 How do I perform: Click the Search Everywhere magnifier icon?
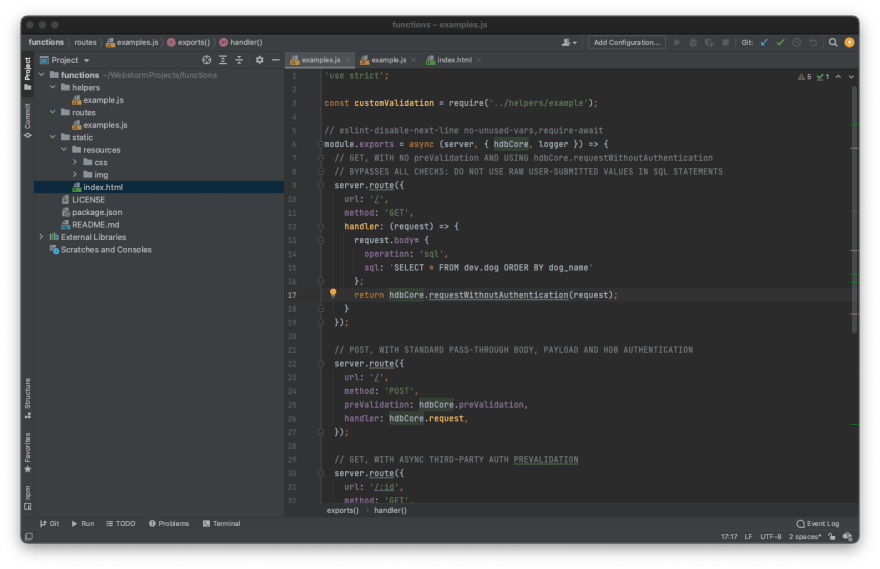pyautogui.click(x=832, y=43)
